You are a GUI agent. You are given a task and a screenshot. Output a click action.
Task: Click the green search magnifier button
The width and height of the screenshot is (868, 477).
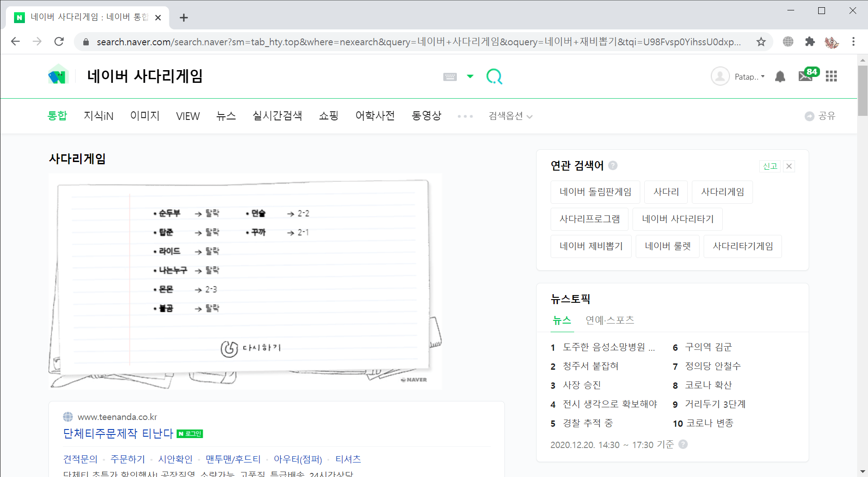494,76
